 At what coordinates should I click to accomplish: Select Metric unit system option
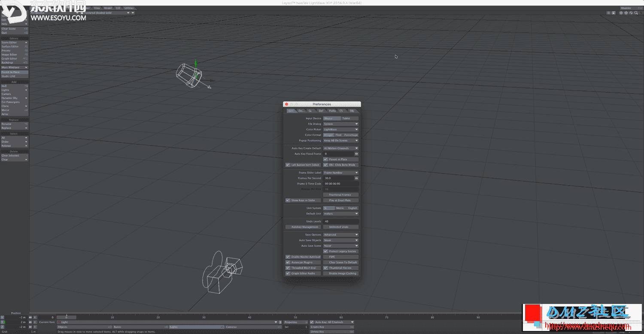340,208
